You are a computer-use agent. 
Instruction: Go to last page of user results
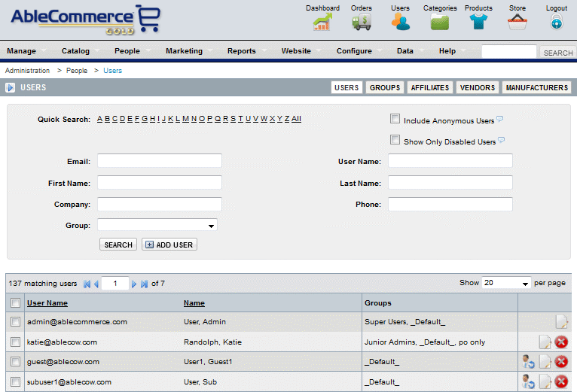pyautogui.click(x=145, y=284)
